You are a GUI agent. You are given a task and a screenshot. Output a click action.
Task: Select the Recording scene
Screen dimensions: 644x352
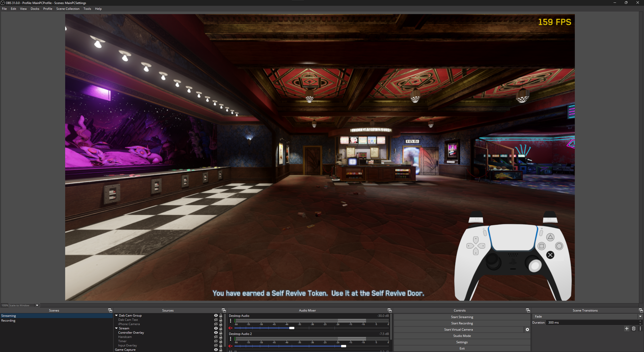[56, 321]
